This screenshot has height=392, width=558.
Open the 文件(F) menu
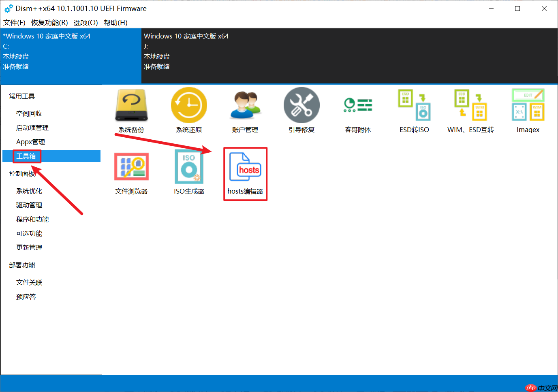tap(14, 23)
